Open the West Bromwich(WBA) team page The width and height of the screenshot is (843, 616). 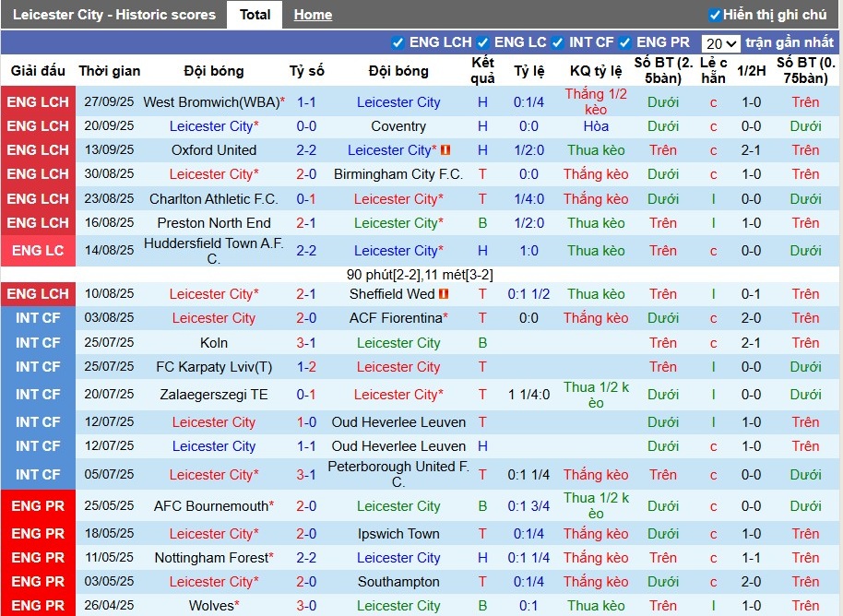[x=213, y=101]
